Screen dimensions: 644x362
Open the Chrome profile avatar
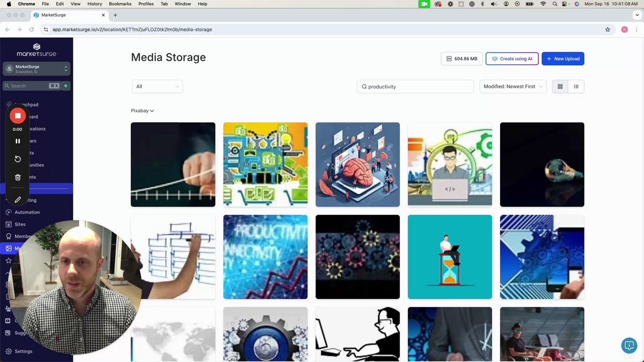pyautogui.click(x=624, y=30)
